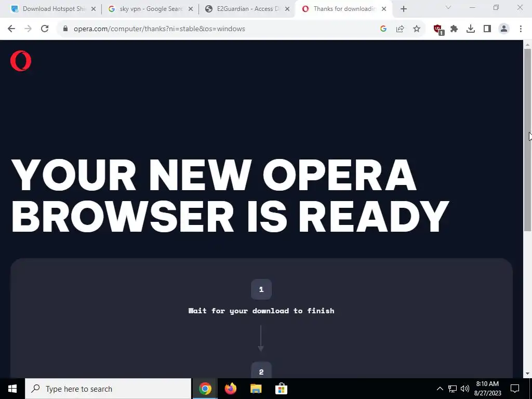Close the Download Hotspot Shield tab
This screenshot has height=399, width=532.
(x=94, y=9)
